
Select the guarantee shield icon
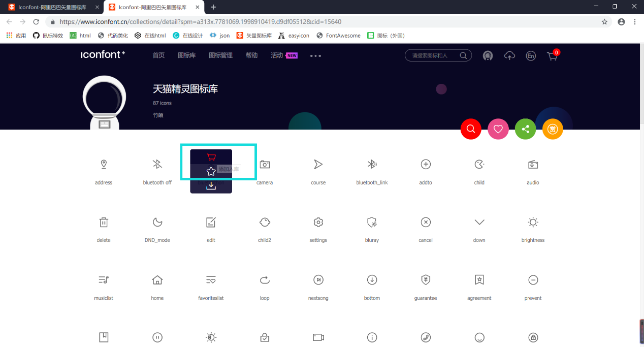point(426,280)
